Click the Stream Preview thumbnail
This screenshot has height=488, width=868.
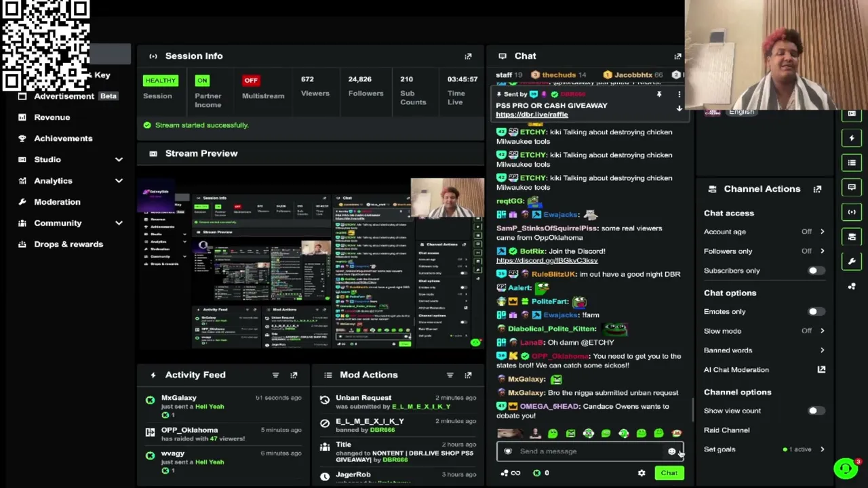pos(311,263)
